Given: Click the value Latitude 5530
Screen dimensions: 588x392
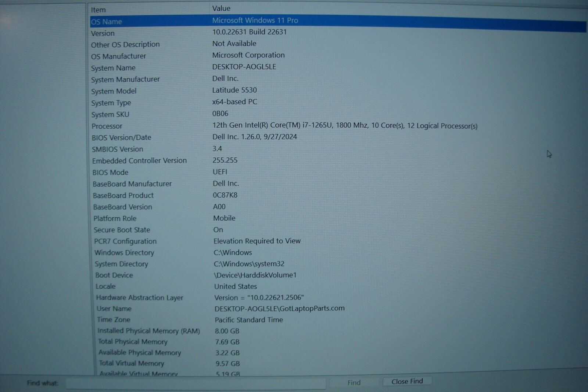Looking at the screenshot, I should pos(234,90).
